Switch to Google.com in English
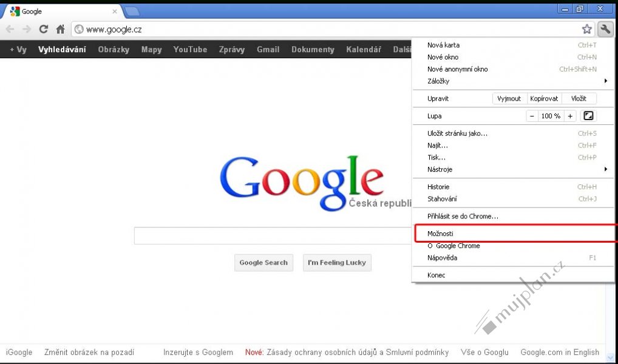The image size is (618, 364). tap(560, 352)
